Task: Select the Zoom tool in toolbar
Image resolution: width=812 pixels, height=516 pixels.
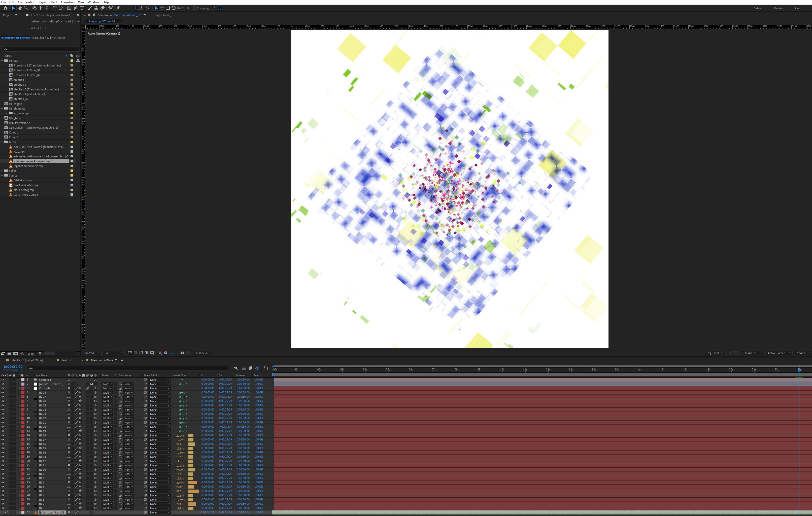Action: (x=26, y=8)
